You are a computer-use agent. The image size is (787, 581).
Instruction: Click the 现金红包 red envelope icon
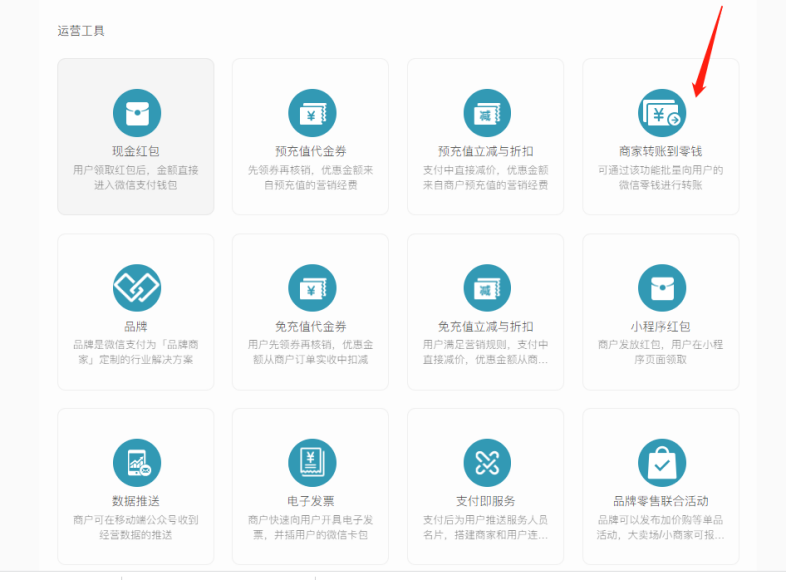137,112
